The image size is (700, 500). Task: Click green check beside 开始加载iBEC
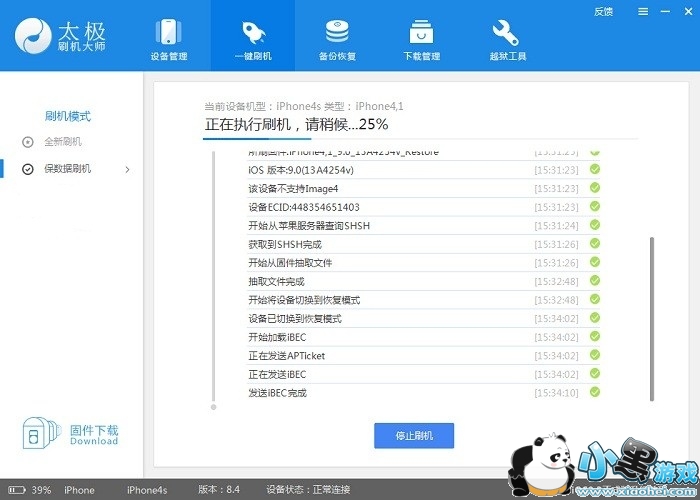(x=595, y=337)
